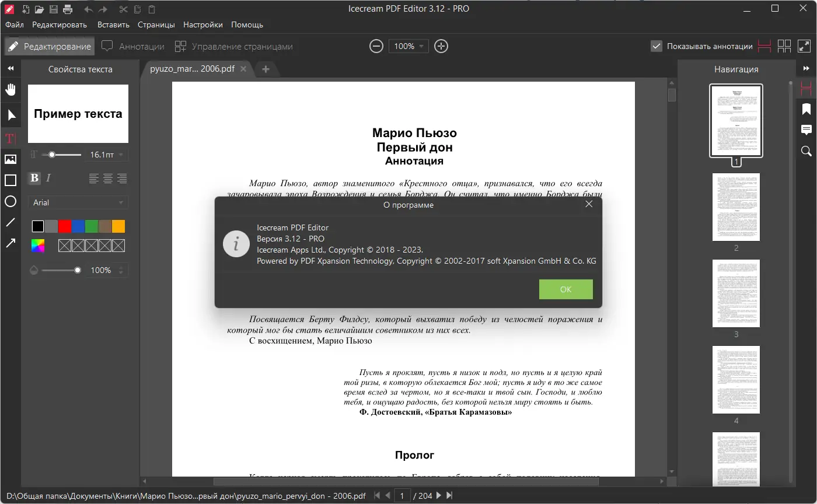
Task: Open the Arial font family dropdown
Action: click(78, 202)
